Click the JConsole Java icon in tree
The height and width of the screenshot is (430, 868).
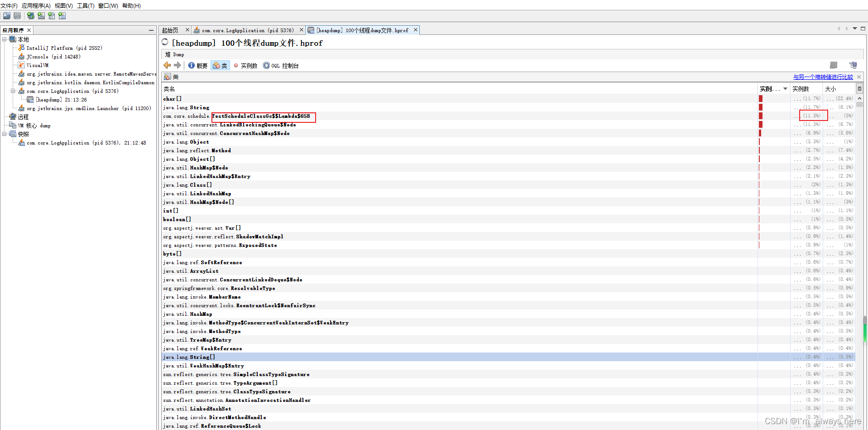point(21,56)
